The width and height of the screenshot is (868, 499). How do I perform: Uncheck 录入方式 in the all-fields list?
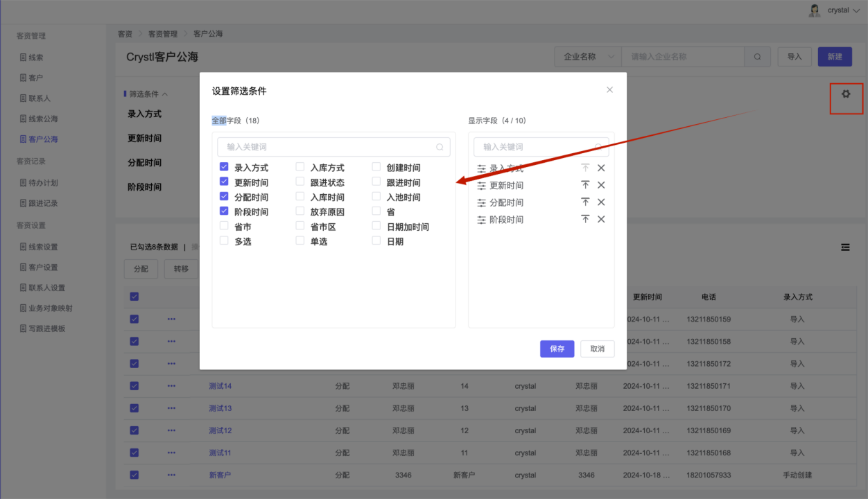(x=224, y=167)
